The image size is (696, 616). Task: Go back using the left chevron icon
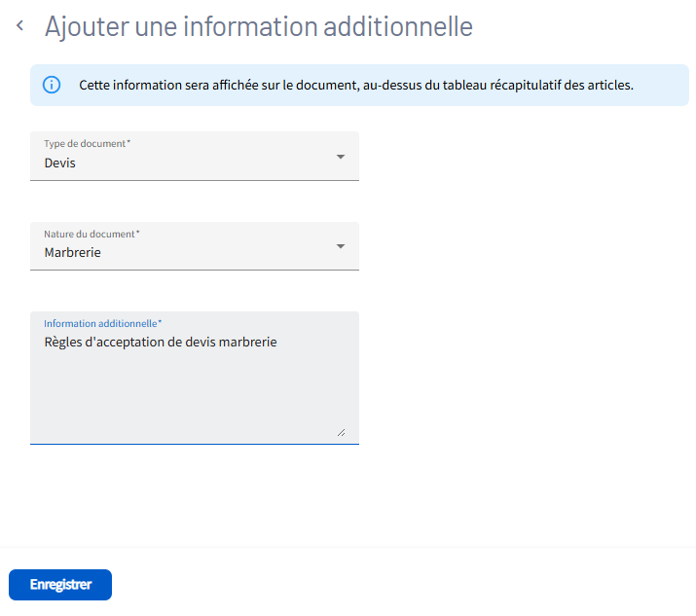point(19,26)
